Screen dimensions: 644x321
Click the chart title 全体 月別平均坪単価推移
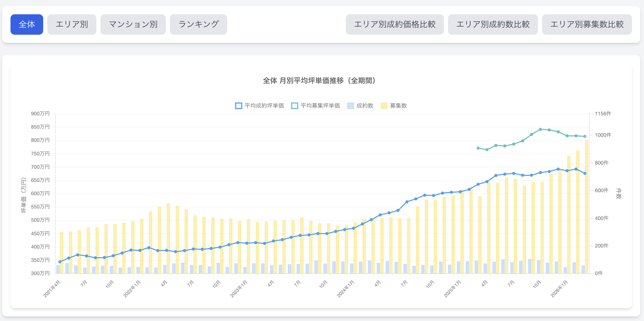tap(319, 81)
